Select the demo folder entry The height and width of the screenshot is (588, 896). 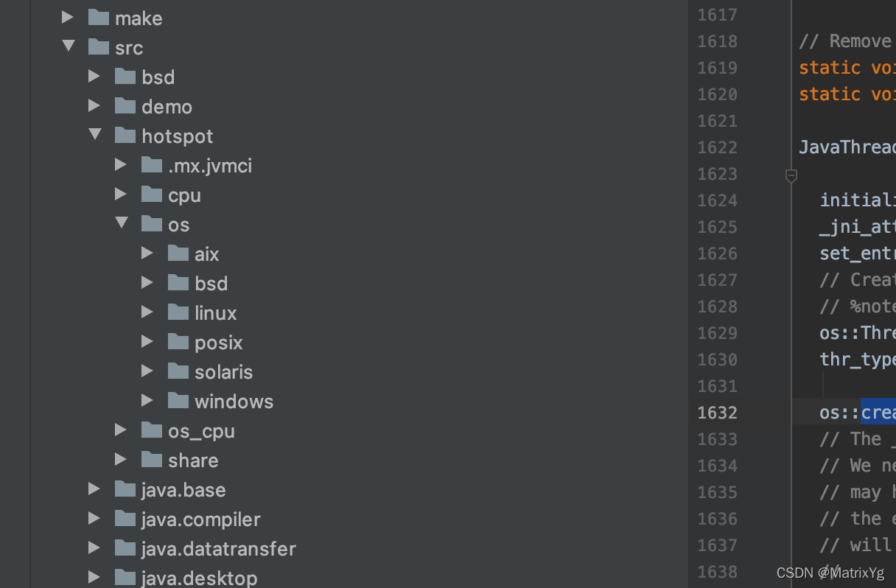[x=167, y=107]
